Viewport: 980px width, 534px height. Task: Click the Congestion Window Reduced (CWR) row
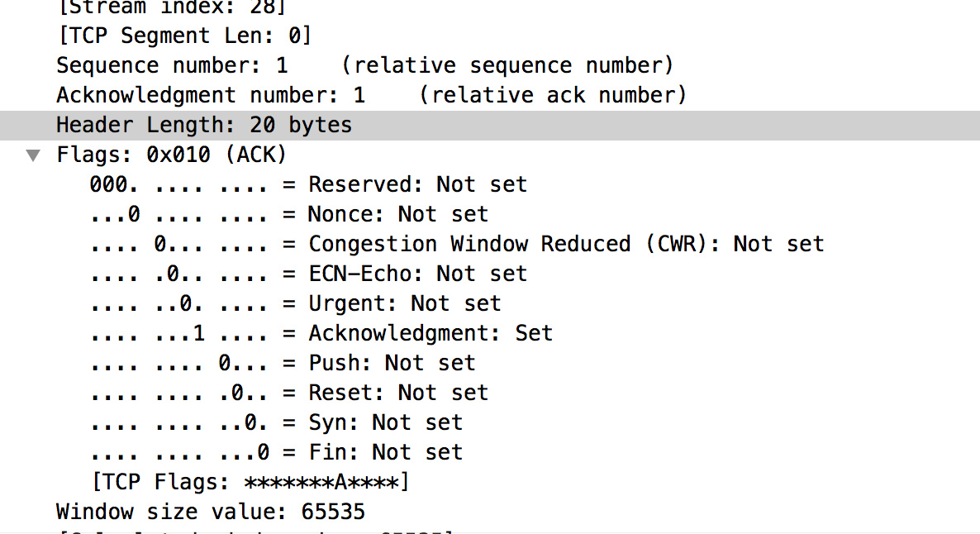pos(456,244)
